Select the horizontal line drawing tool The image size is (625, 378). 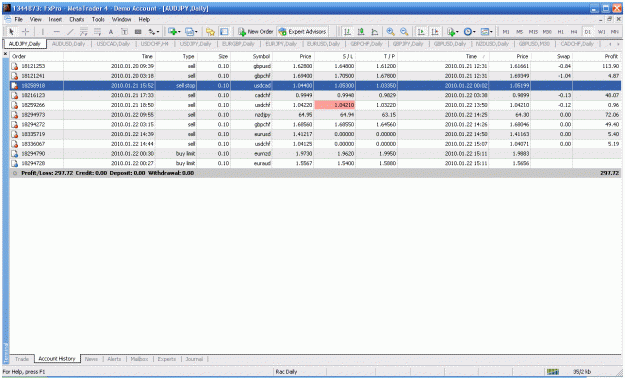pyautogui.click(x=57, y=32)
